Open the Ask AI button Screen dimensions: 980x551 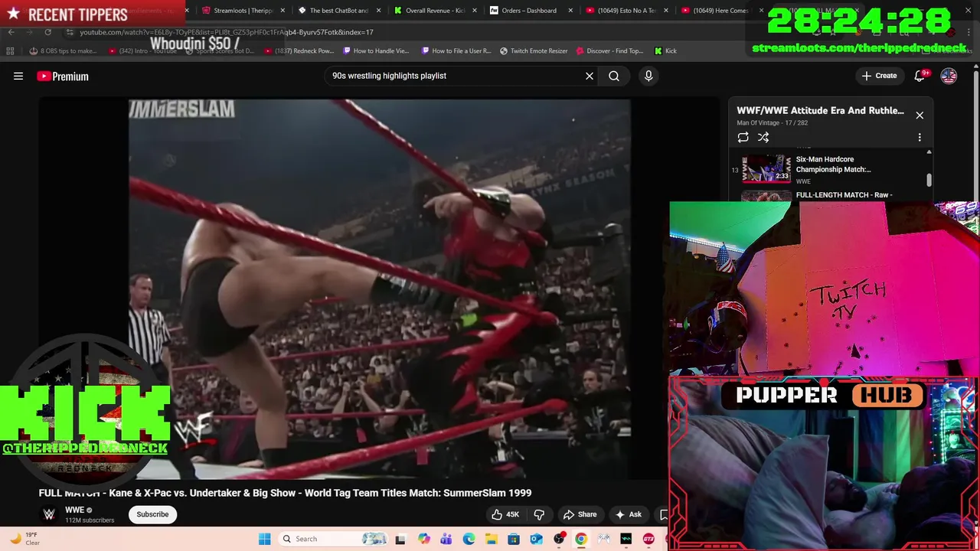point(629,514)
